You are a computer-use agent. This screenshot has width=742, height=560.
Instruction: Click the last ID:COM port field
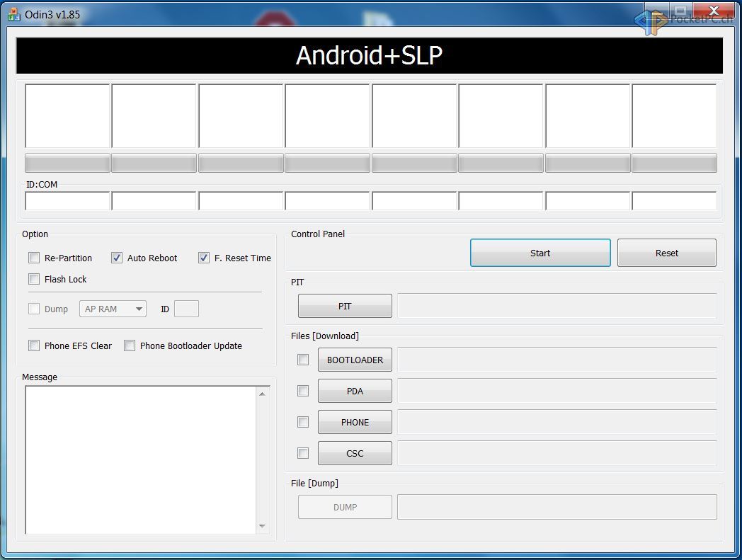point(674,201)
